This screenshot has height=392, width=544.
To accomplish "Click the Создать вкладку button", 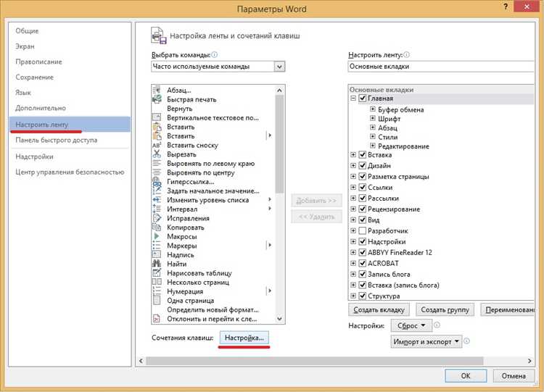I will pyautogui.click(x=379, y=309).
